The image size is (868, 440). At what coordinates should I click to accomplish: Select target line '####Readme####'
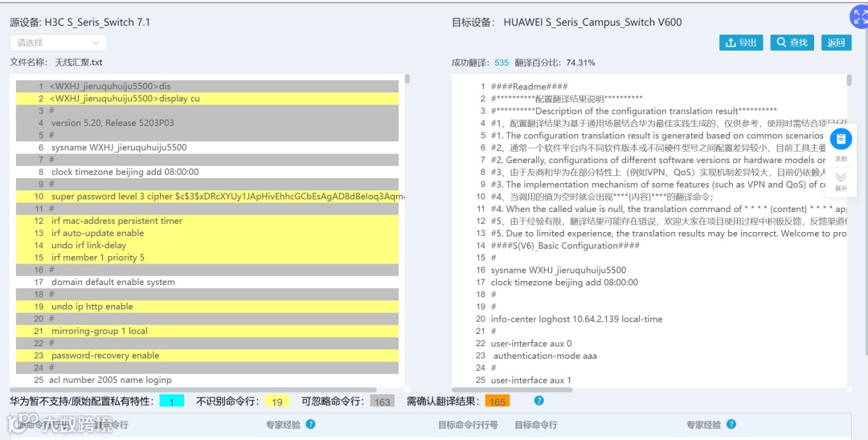pyautogui.click(x=529, y=86)
